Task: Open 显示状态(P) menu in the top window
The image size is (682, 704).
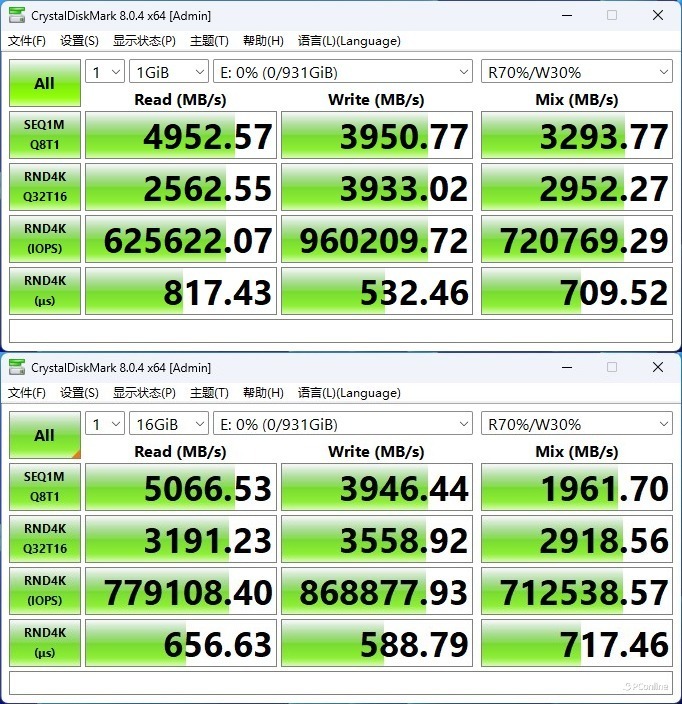Action: [144, 41]
